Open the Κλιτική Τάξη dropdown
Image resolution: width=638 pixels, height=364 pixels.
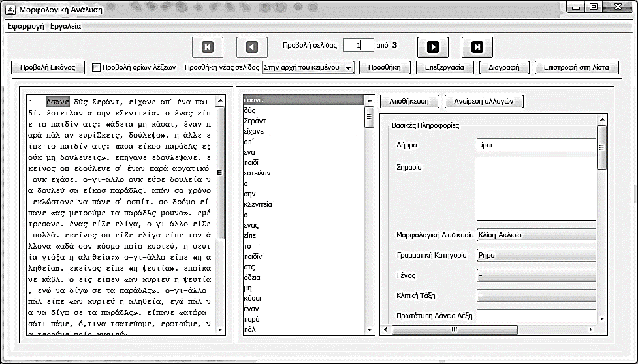pos(536,296)
